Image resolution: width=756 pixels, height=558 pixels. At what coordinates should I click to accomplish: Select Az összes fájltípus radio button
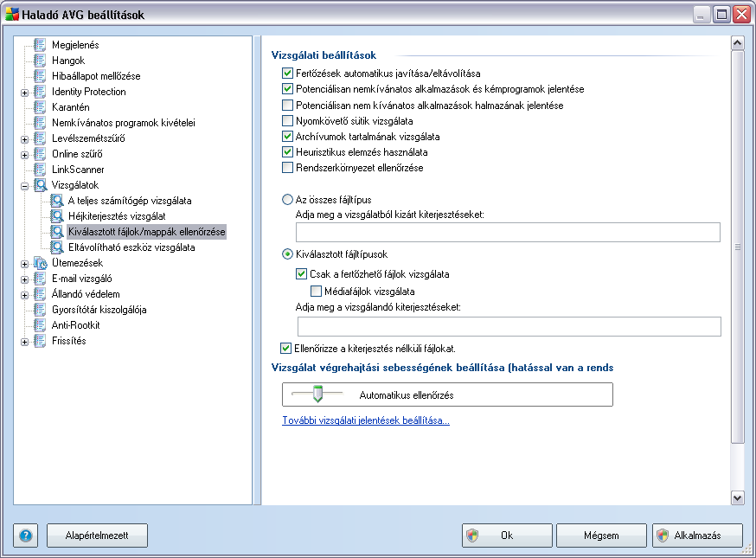[287, 199]
